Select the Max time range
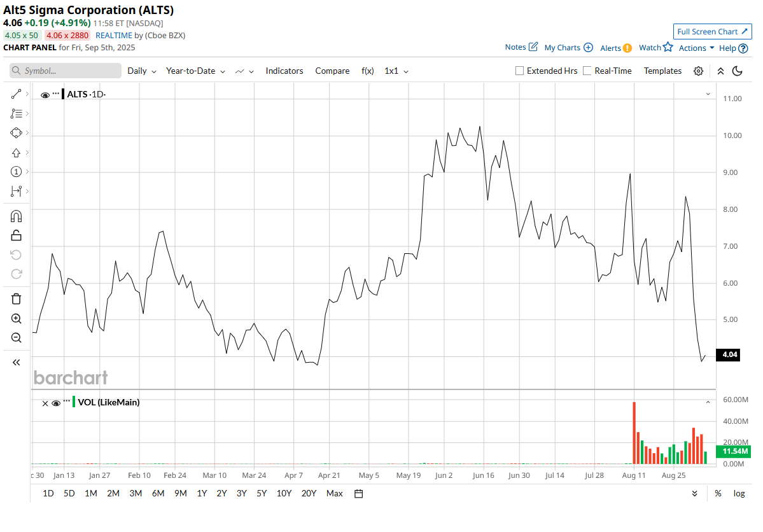This screenshot has height=532, width=763. coord(334,494)
